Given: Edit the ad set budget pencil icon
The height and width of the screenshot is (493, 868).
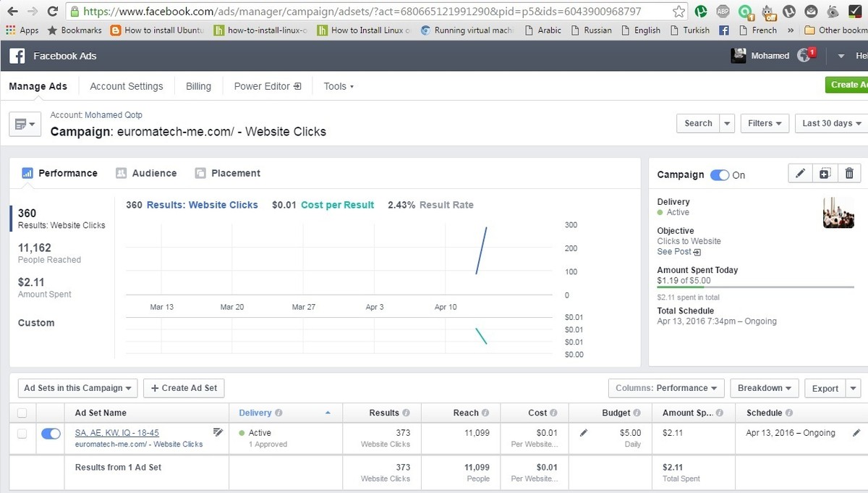Looking at the screenshot, I should point(584,433).
